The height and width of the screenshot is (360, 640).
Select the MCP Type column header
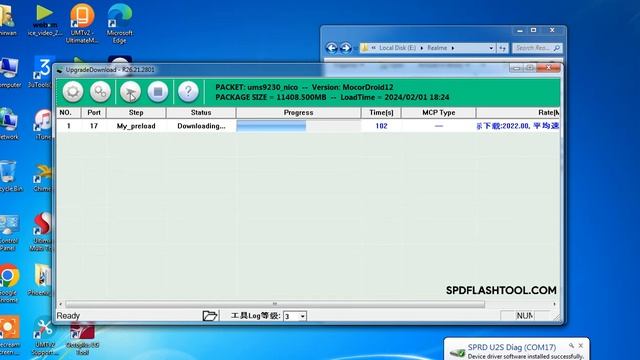[439, 113]
